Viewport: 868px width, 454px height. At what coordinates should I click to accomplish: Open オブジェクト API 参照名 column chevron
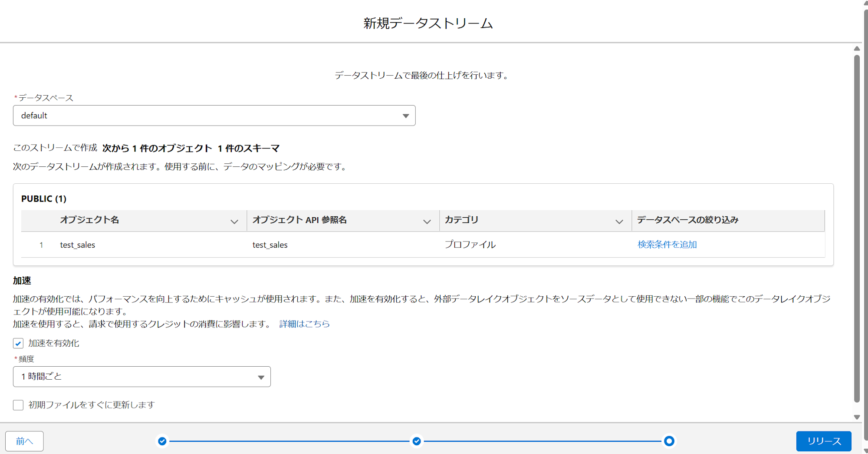coord(427,222)
